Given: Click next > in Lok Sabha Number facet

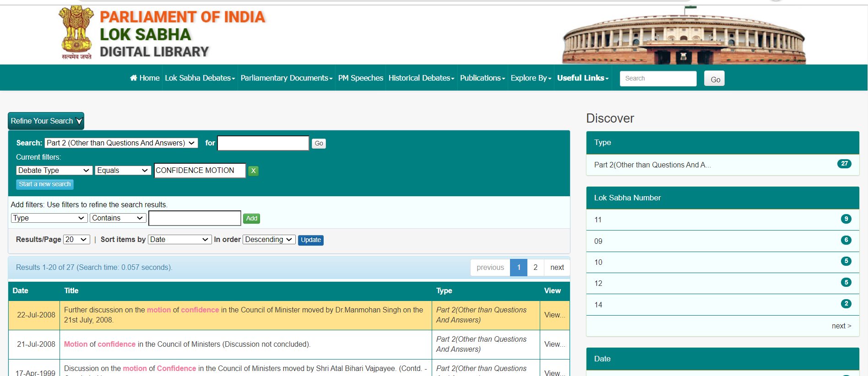Looking at the screenshot, I should click(841, 326).
